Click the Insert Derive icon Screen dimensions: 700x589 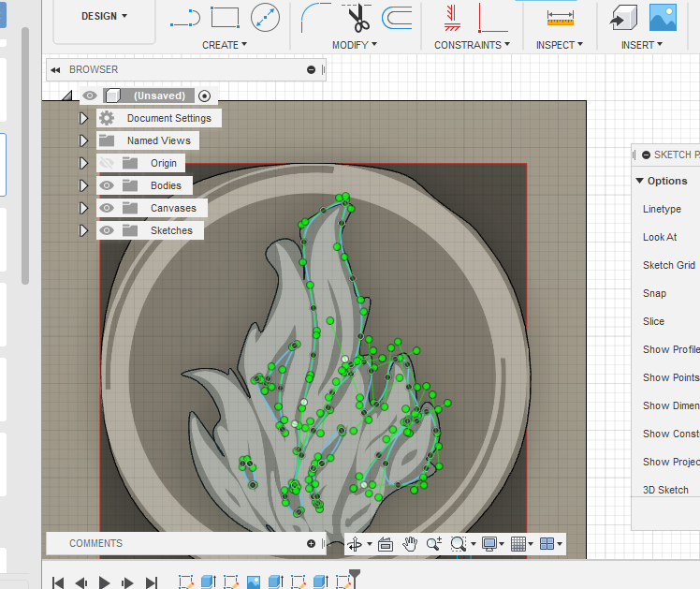pyautogui.click(x=623, y=18)
